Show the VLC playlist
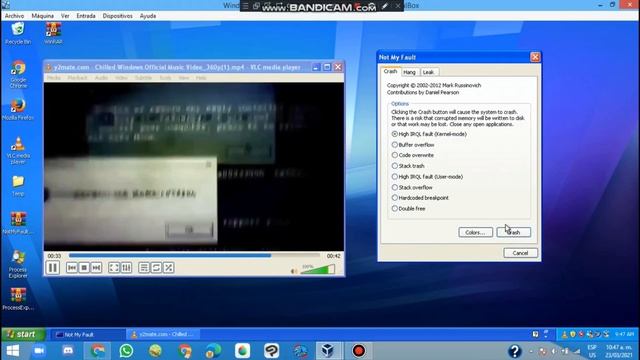The height and width of the screenshot is (360, 640). click(144, 268)
